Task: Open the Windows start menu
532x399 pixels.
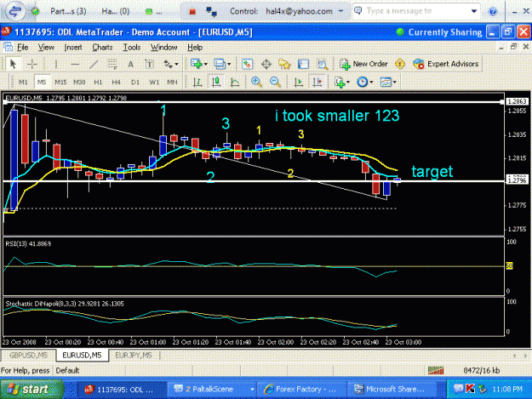Action: coord(31,389)
